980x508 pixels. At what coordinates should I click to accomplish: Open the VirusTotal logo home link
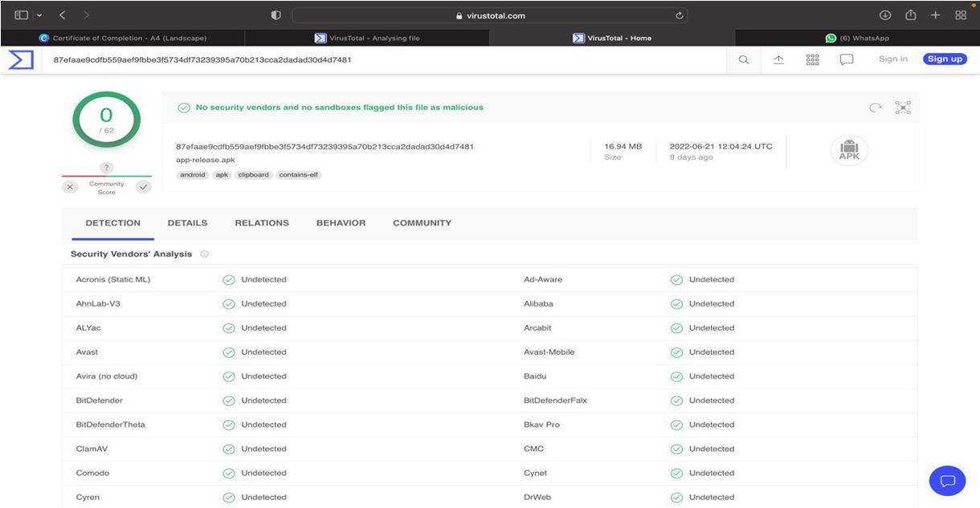[21, 59]
